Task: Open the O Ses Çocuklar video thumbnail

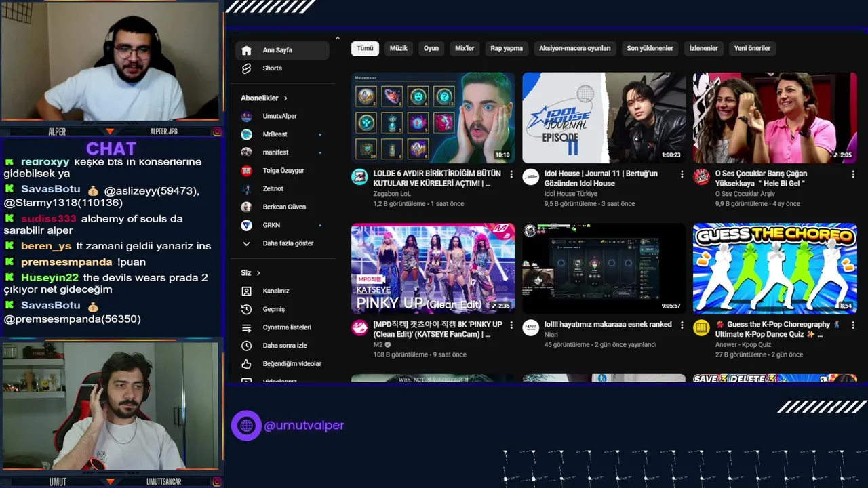Action: click(x=775, y=118)
